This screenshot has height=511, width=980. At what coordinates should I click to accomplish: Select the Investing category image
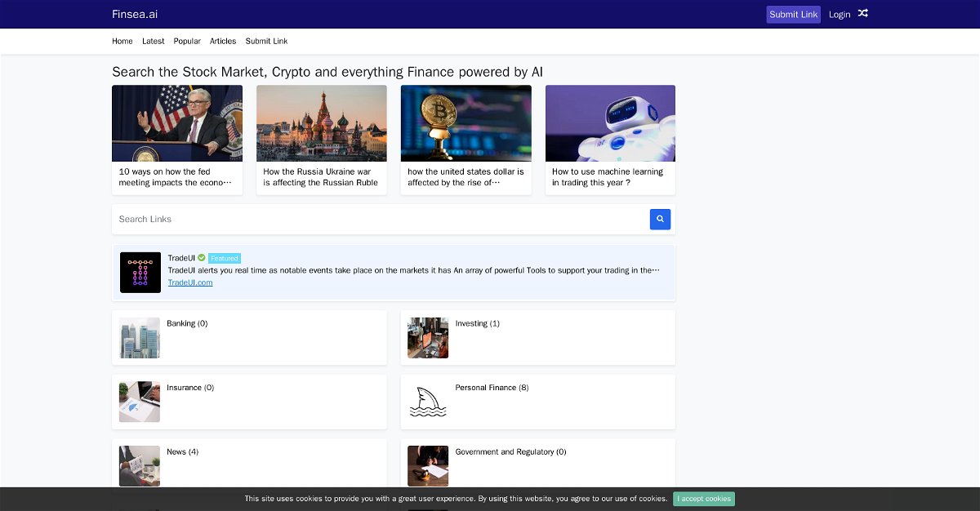(x=428, y=338)
